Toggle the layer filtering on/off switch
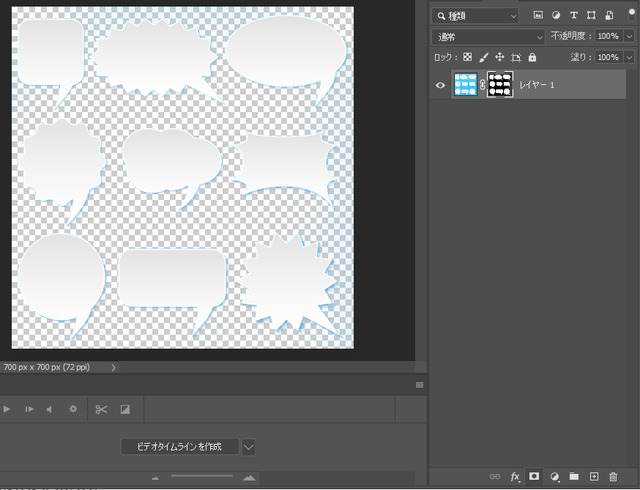The image size is (640, 490). [632, 15]
